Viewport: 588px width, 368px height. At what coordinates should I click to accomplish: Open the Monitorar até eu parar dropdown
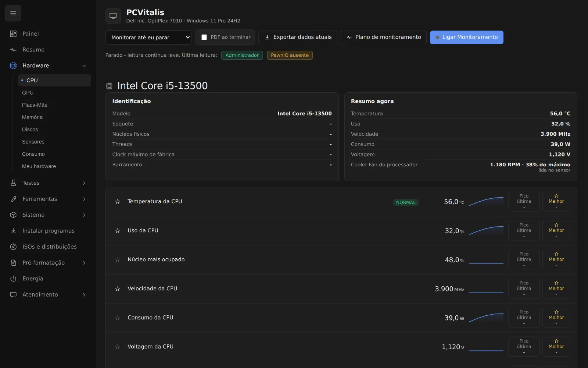[148, 37]
